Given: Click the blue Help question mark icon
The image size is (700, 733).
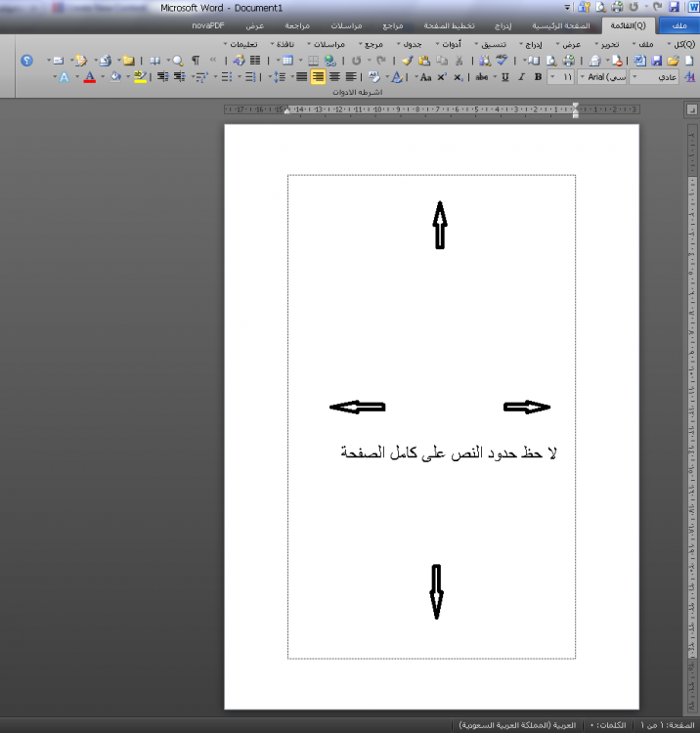Looking at the screenshot, I should (x=26, y=61).
